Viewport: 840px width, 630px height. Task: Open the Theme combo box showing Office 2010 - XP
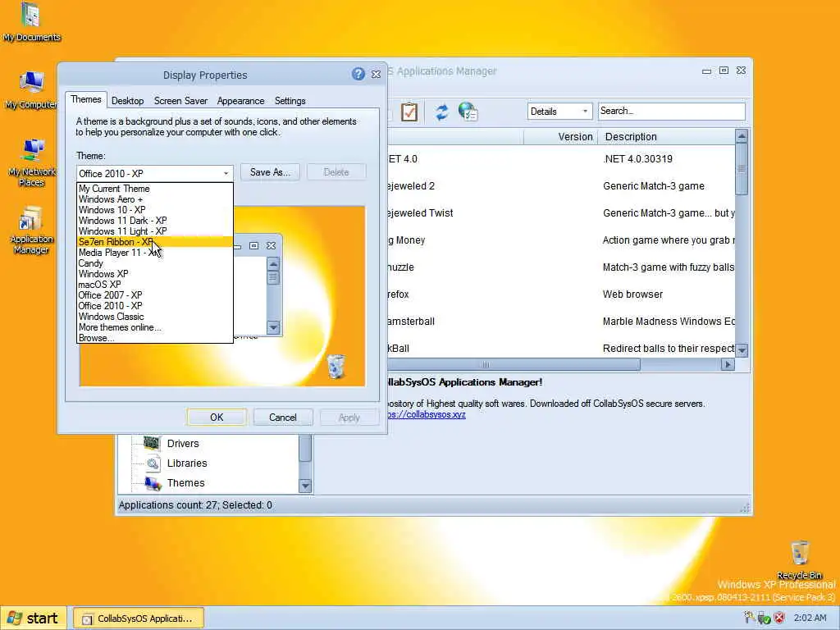pyautogui.click(x=154, y=174)
